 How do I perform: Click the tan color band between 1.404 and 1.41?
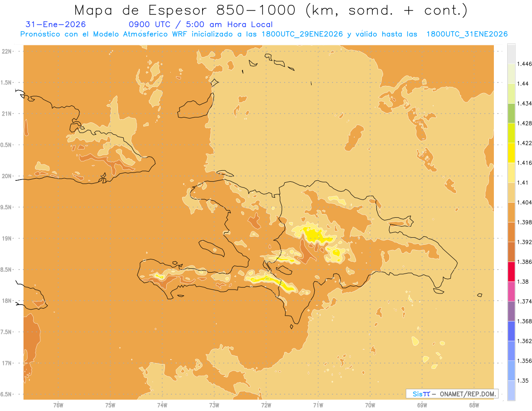coord(511,192)
